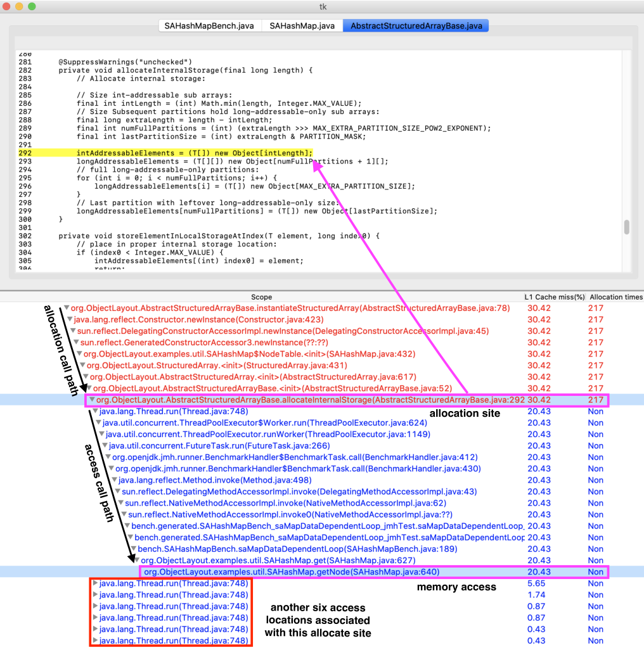Click the Allocation times column header
Viewport: 644px width, 648px height.
[x=616, y=297]
